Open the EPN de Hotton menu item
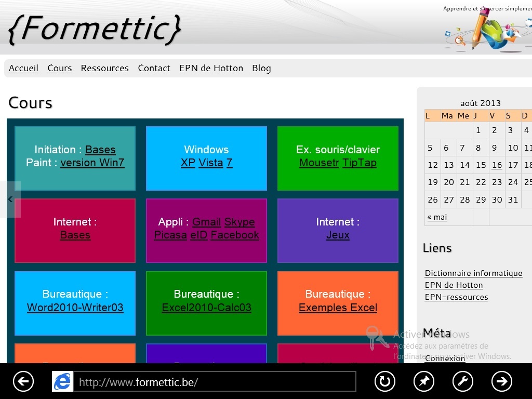The height and width of the screenshot is (399, 532). click(x=211, y=68)
